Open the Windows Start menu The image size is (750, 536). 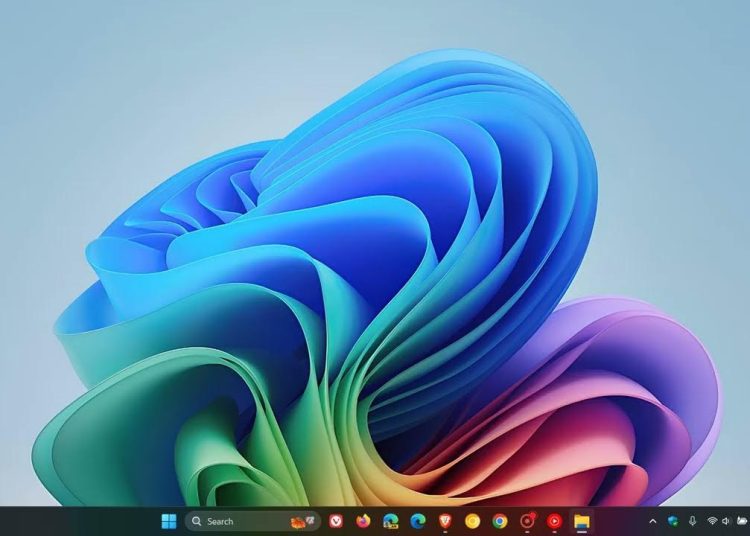point(169,521)
